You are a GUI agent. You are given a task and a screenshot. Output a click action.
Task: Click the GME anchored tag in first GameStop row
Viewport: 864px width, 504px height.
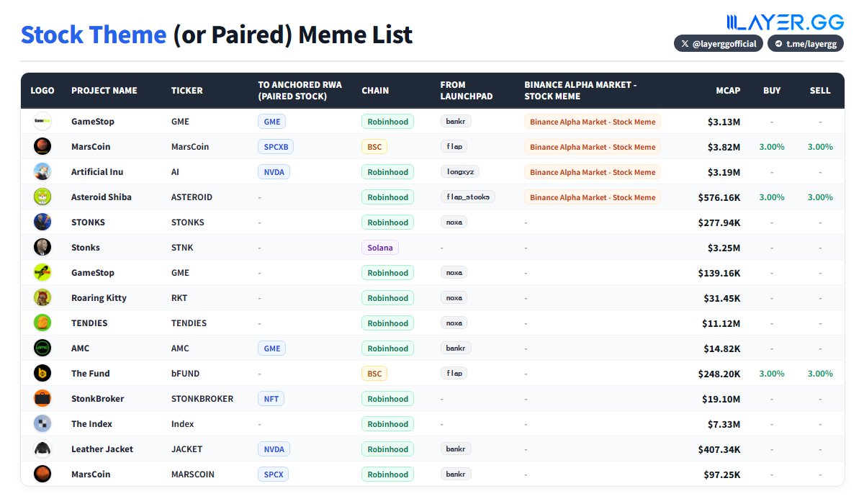pyautogui.click(x=272, y=122)
